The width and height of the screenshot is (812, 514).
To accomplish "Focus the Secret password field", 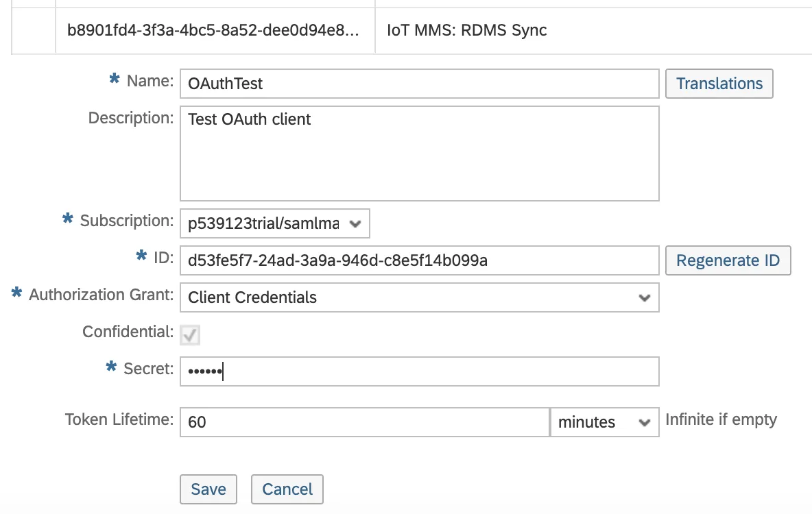I will [x=418, y=371].
